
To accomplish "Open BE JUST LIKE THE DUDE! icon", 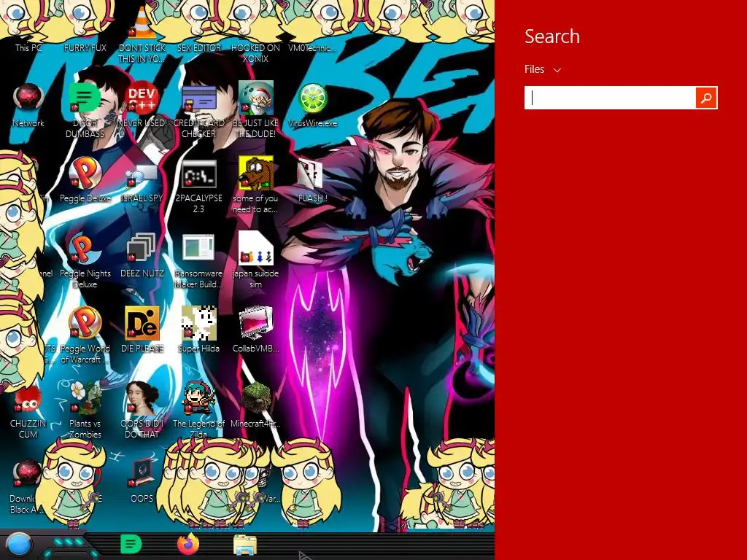I will tap(256, 109).
